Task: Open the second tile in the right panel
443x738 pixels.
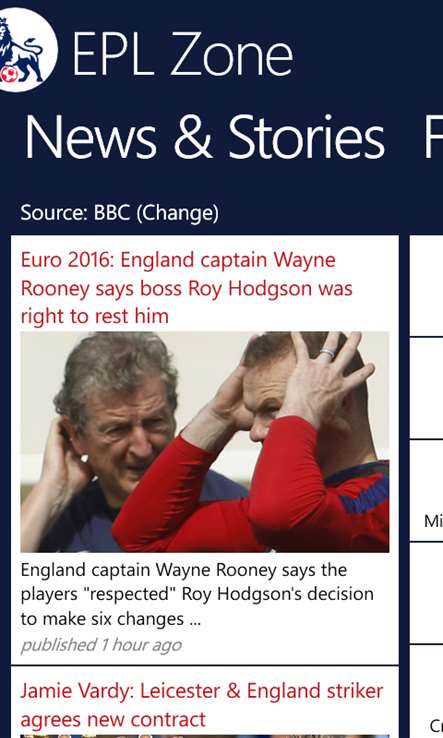Action: (x=427, y=388)
